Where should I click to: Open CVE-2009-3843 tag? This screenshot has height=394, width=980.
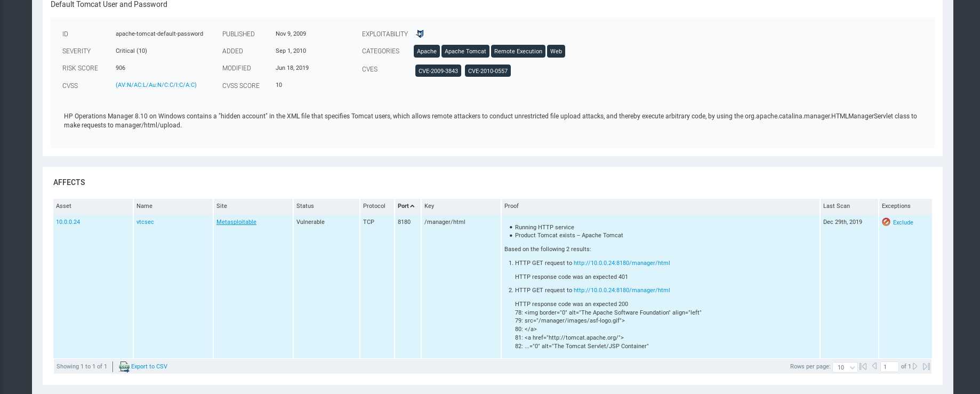tap(438, 71)
